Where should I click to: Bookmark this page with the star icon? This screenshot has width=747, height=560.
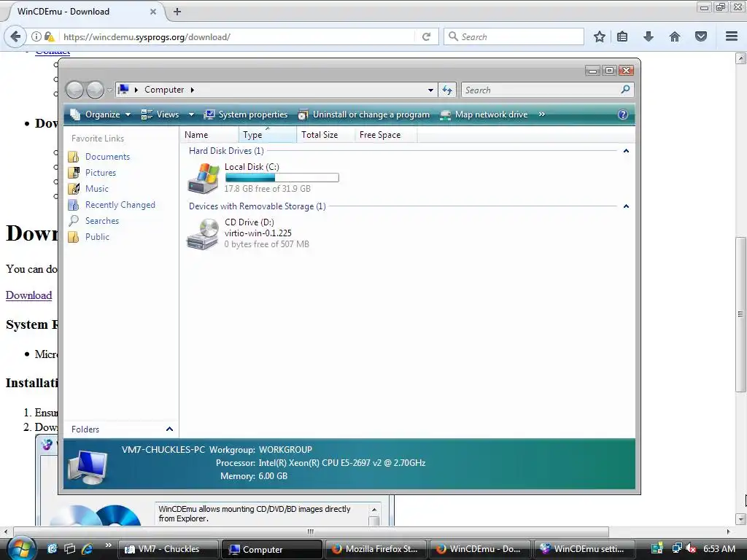pyautogui.click(x=600, y=36)
